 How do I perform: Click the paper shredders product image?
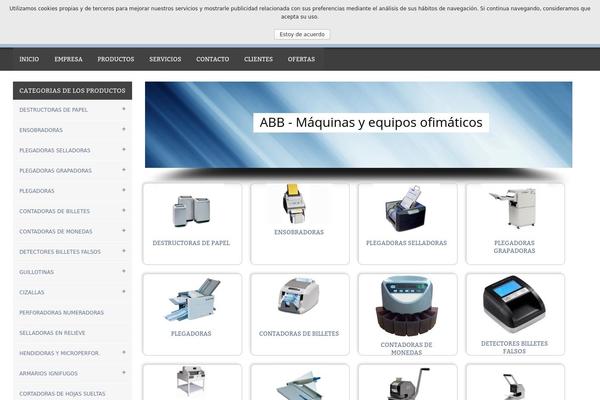coord(191,211)
